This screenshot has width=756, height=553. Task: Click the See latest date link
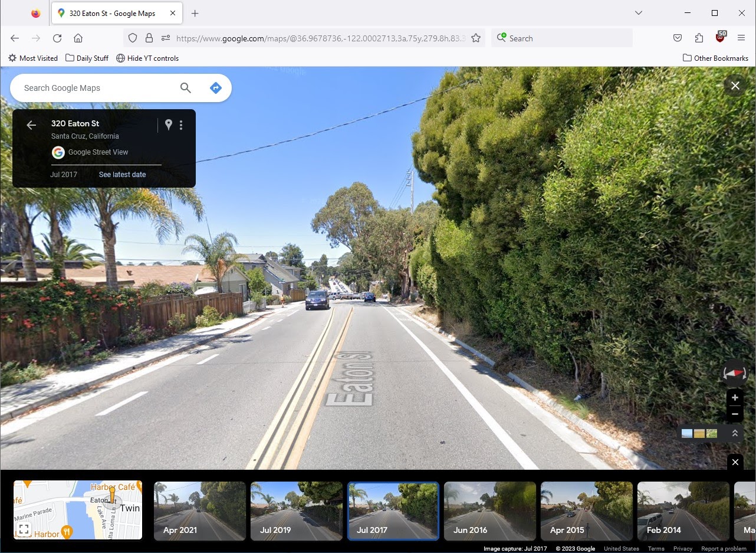pyautogui.click(x=121, y=174)
